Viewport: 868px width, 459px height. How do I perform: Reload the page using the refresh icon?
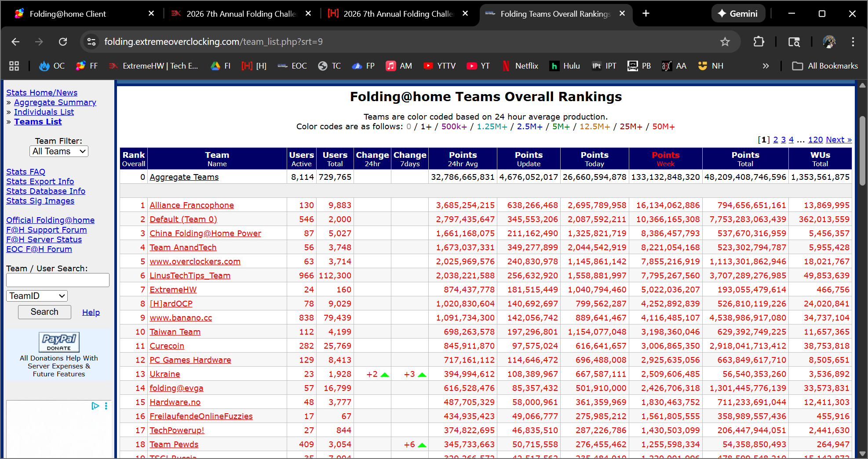point(63,42)
